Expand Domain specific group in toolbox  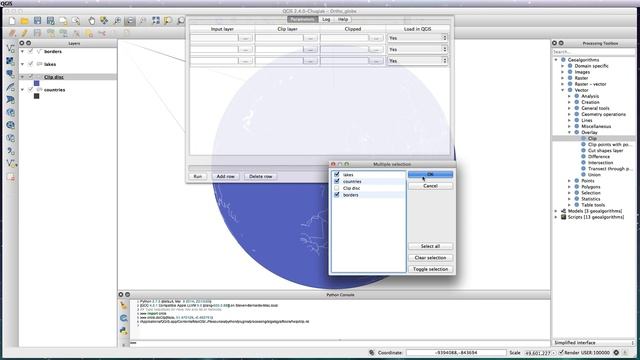pyautogui.click(x=562, y=66)
